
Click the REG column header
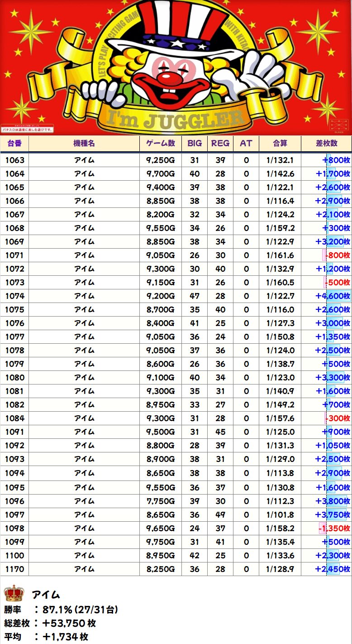(220, 144)
